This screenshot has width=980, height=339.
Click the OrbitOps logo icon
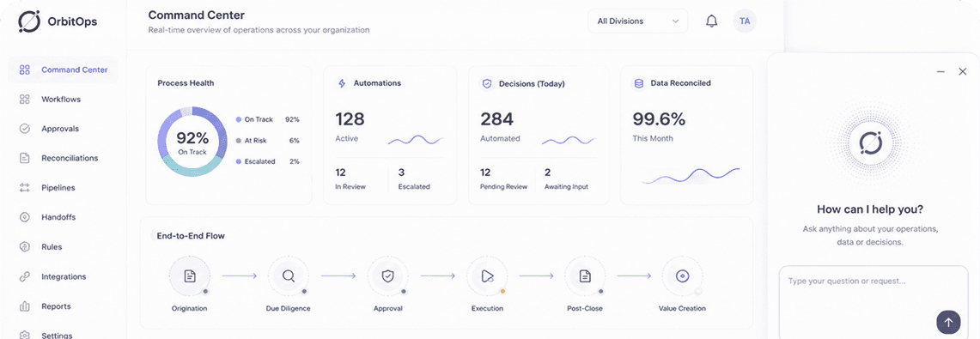[28, 21]
